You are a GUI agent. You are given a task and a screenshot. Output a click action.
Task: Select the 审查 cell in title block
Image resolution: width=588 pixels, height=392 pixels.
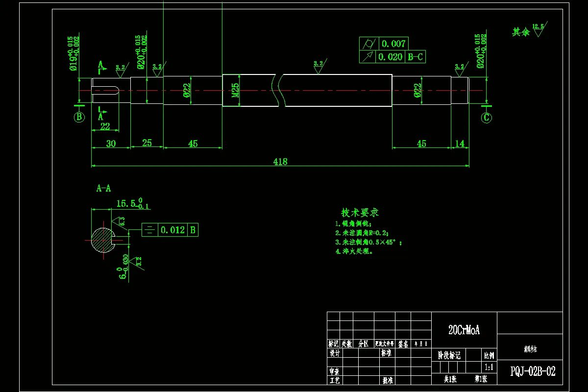pos(334,371)
